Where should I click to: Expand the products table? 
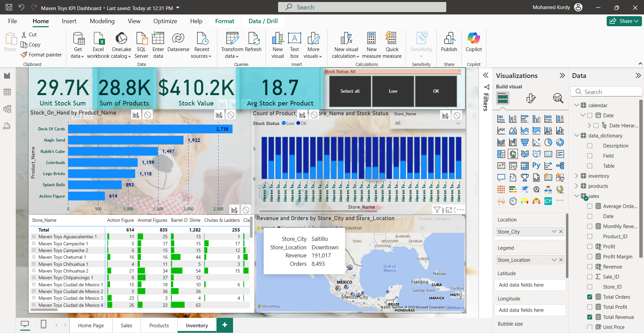click(576, 186)
